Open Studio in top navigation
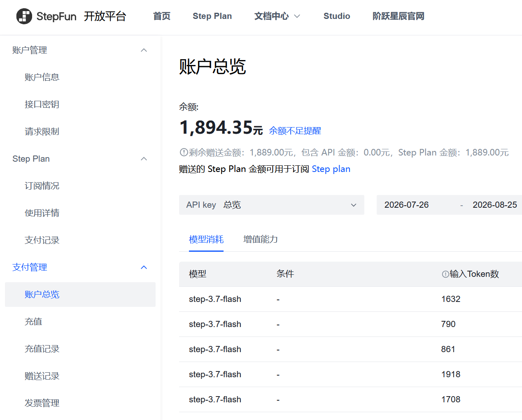 click(x=337, y=16)
